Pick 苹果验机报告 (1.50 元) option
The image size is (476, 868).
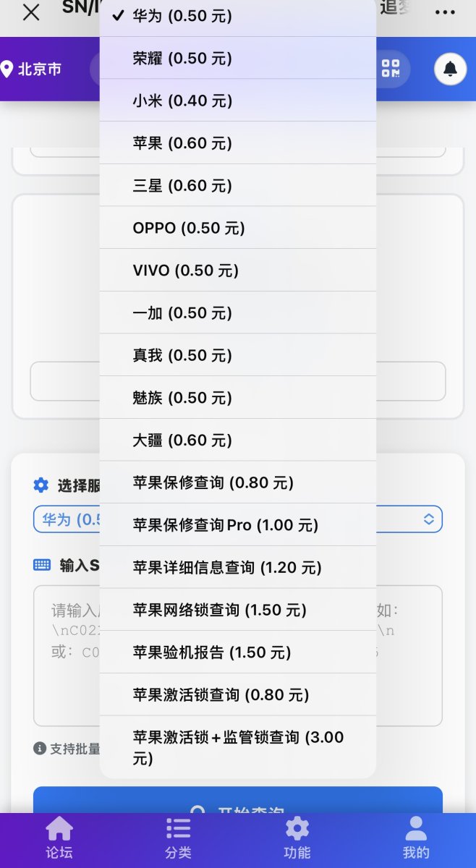pyautogui.click(x=212, y=652)
